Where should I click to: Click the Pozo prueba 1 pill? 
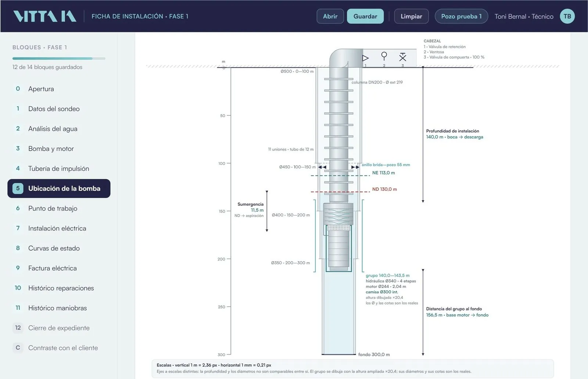pos(461,16)
